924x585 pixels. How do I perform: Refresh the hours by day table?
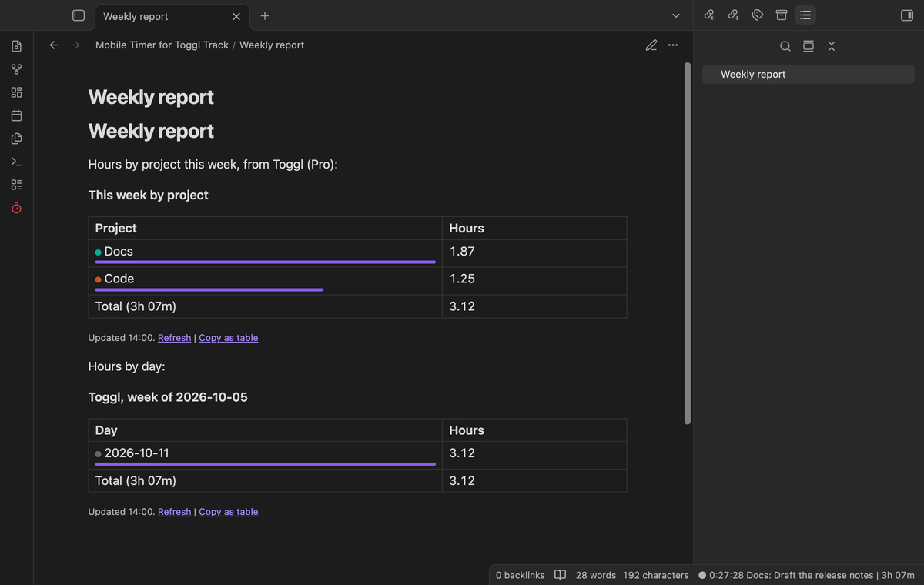point(174,512)
